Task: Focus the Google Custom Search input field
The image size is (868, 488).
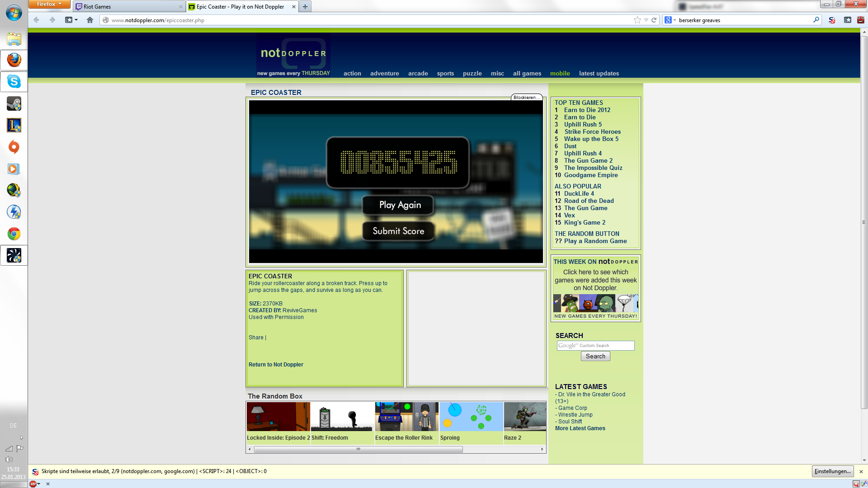Action: [595, 346]
